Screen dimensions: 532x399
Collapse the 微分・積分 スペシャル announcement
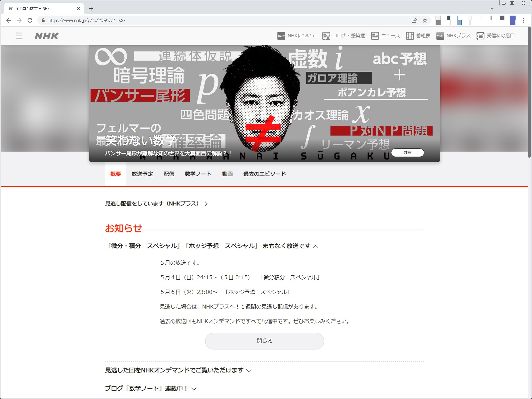click(x=212, y=246)
